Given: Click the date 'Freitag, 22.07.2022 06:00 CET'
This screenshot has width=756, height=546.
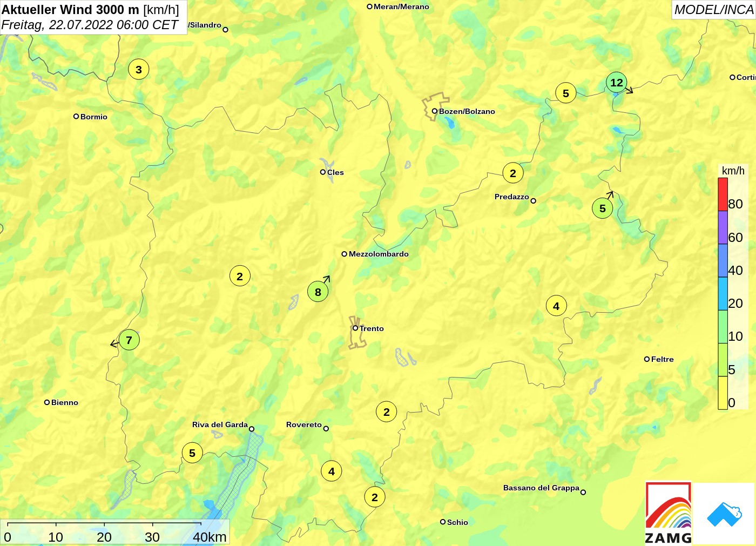Looking at the screenshot, I should [90, 25].
